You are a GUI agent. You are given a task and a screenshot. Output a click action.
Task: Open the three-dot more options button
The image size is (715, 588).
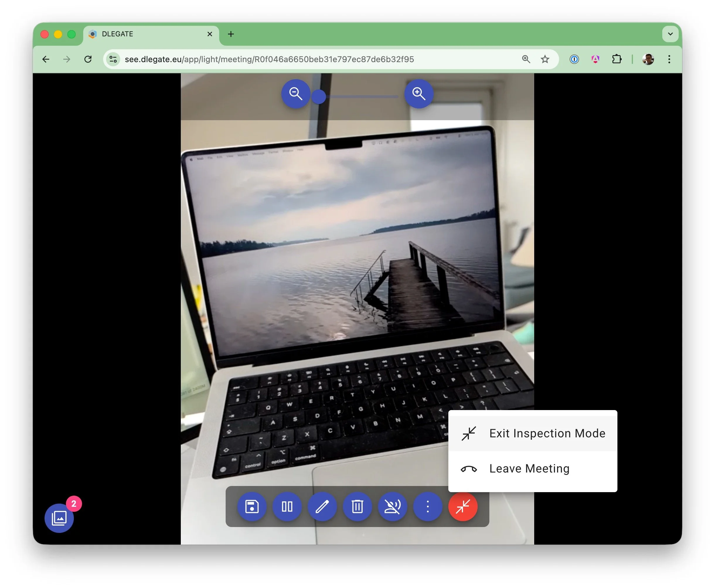coord(428,507)
